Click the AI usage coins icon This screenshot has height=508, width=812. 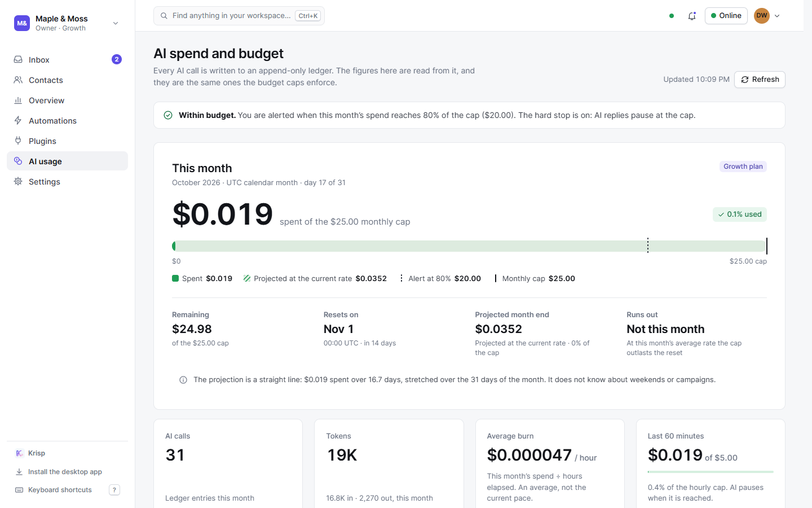tap(18, 161)
